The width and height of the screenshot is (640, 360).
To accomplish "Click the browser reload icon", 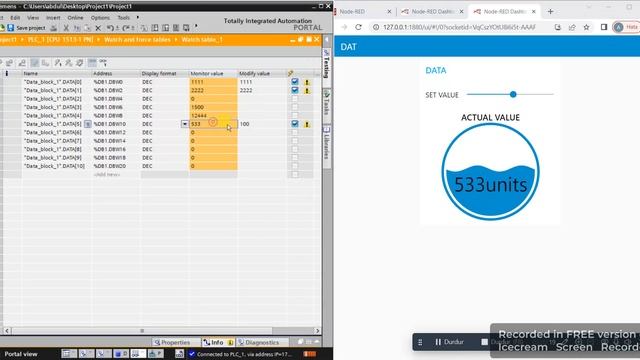I will click(358, 27).
